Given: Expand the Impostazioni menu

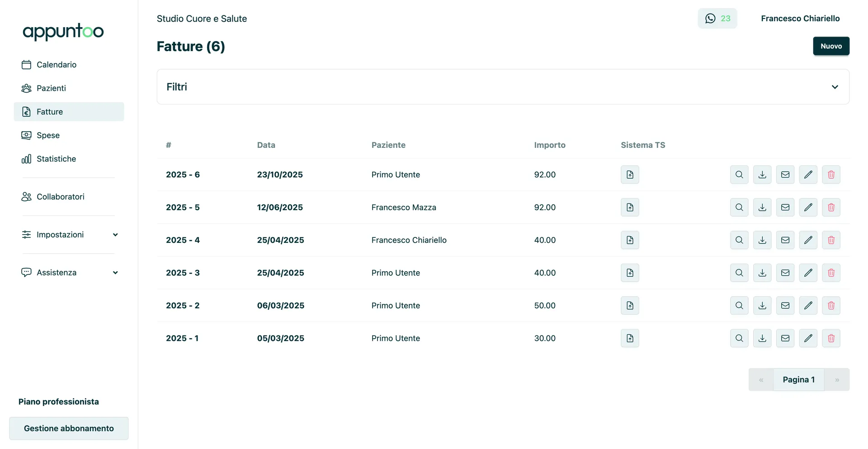Looking at the screenshot, I should click(115, 234).
